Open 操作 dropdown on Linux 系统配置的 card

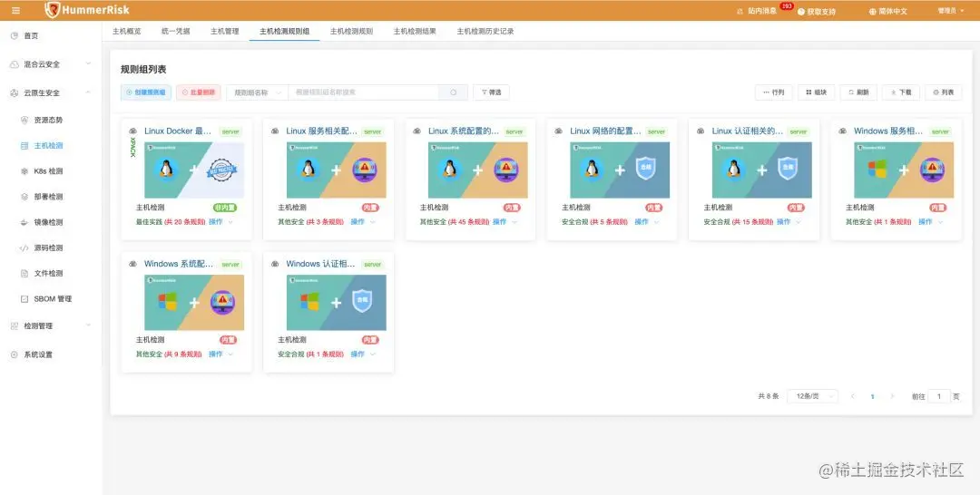tap(505, 221)
